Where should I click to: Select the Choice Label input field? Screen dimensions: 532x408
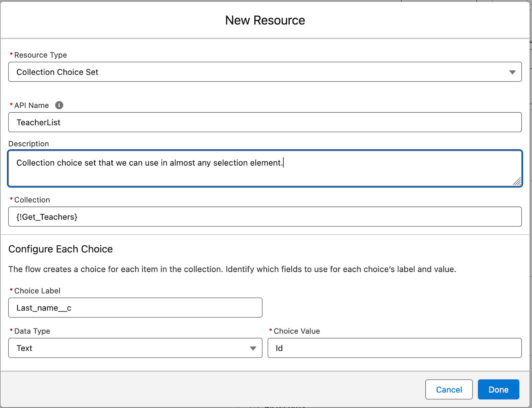point(135,308)
